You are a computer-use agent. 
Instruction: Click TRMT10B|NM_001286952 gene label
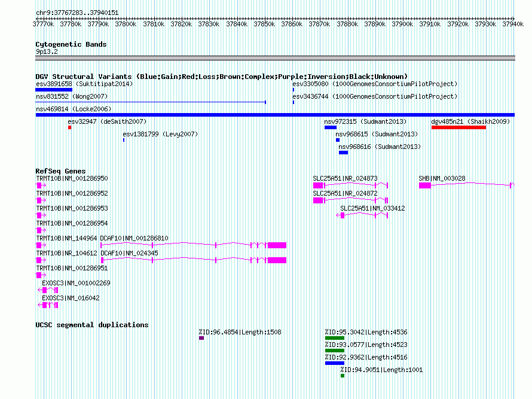pos(72,194)
